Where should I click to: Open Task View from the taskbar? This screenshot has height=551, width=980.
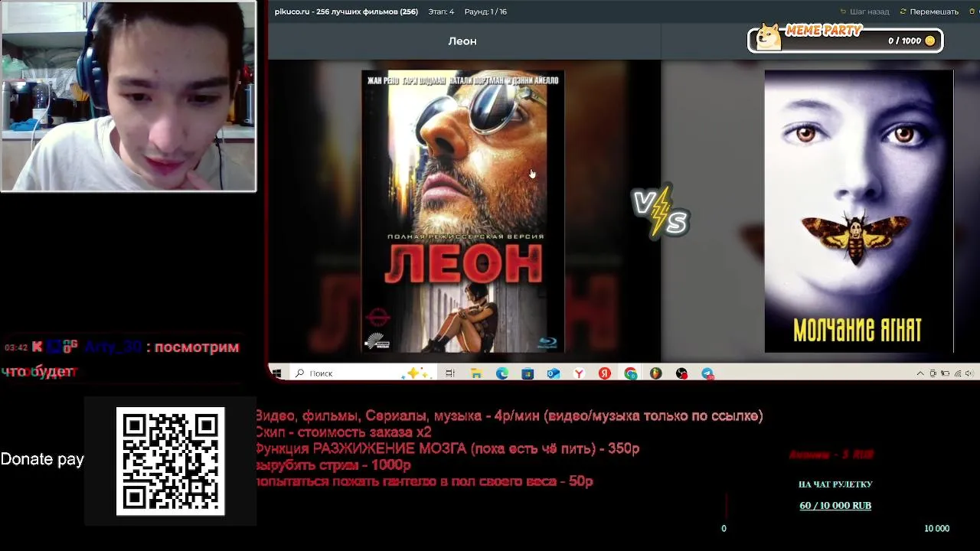click(450, 373)
